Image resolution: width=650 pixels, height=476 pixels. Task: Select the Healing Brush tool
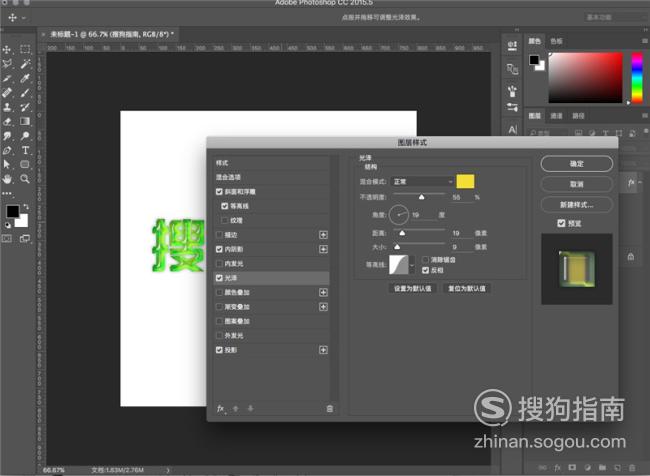click(x=7, y=92)
